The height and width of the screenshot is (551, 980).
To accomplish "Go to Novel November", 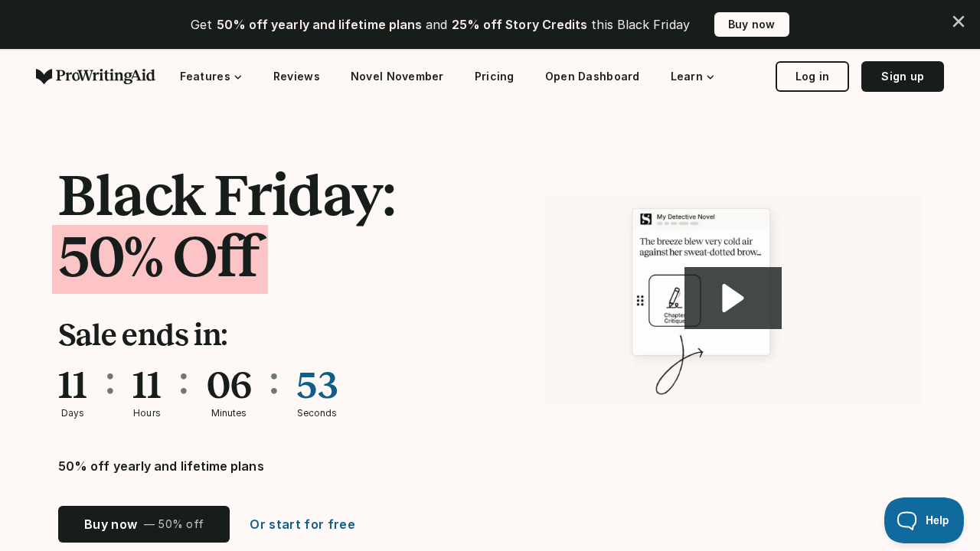I will (397, 77).
